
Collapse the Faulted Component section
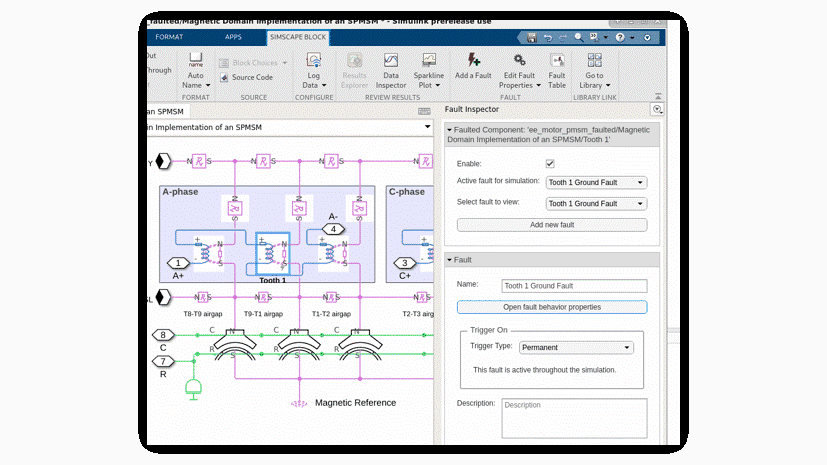pos(450,129)
